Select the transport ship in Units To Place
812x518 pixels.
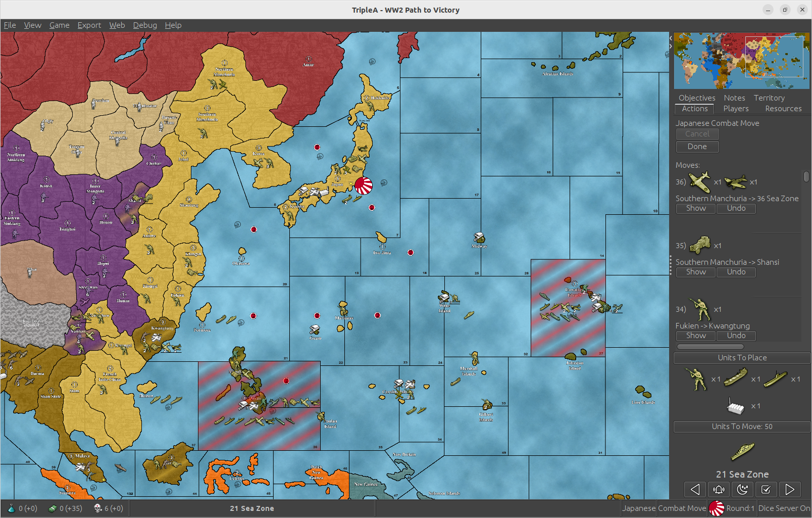click(x=735, y=378)
